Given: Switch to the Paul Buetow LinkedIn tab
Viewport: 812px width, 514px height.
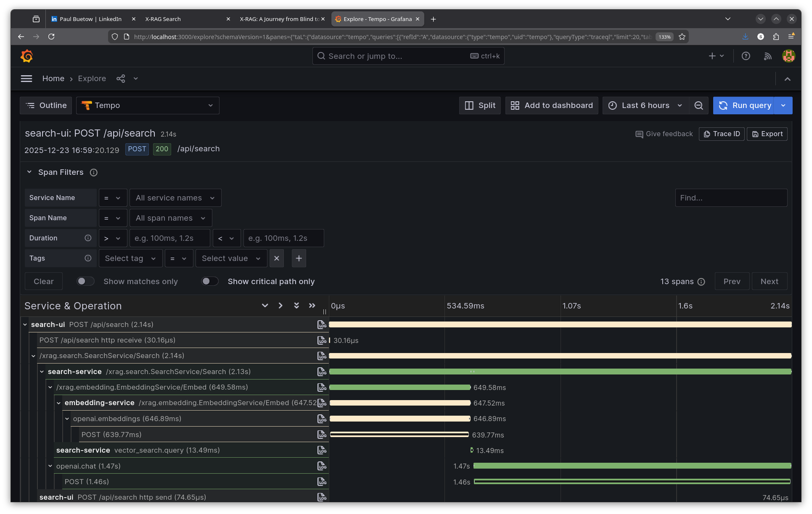Looking at the screenshot, I should pos(90,19).
